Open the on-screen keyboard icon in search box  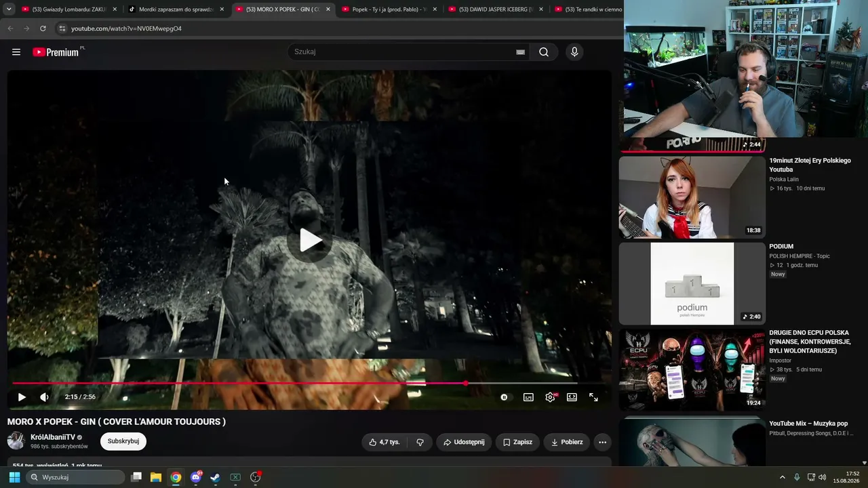coord(520,52)
